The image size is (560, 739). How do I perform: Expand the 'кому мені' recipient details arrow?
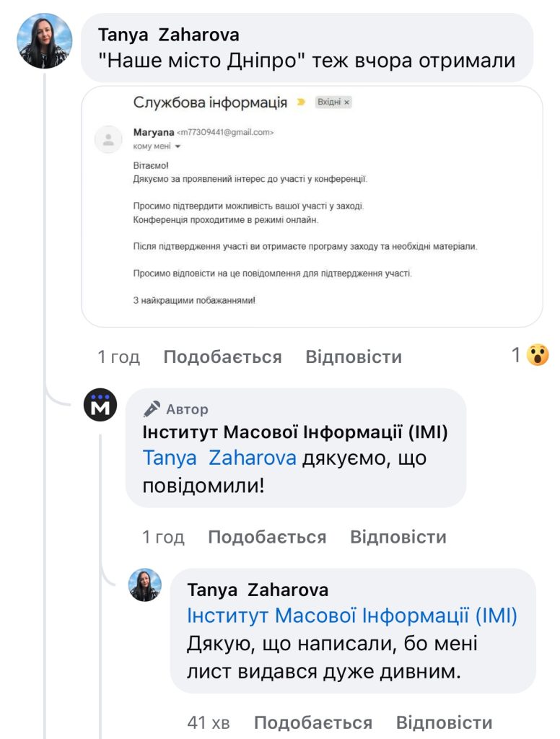click(178, 147)
